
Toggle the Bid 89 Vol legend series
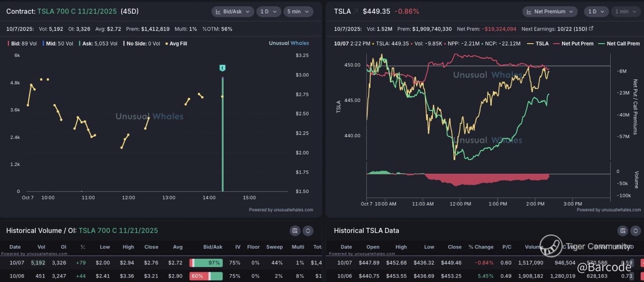pyautogui.click(x=22, y=44)
